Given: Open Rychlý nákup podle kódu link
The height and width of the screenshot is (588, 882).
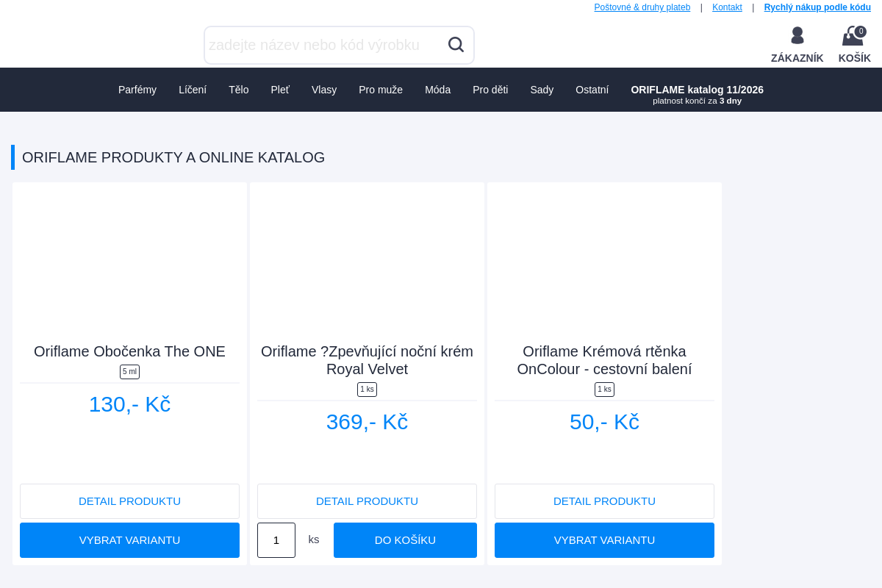Looking at the screenshot, I should [817, 7].
